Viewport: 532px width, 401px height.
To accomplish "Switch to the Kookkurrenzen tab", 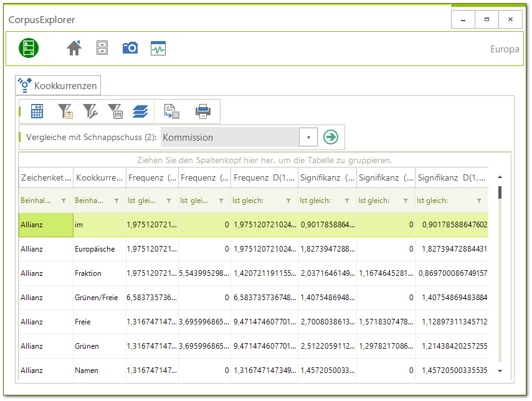I will [58, 85].
